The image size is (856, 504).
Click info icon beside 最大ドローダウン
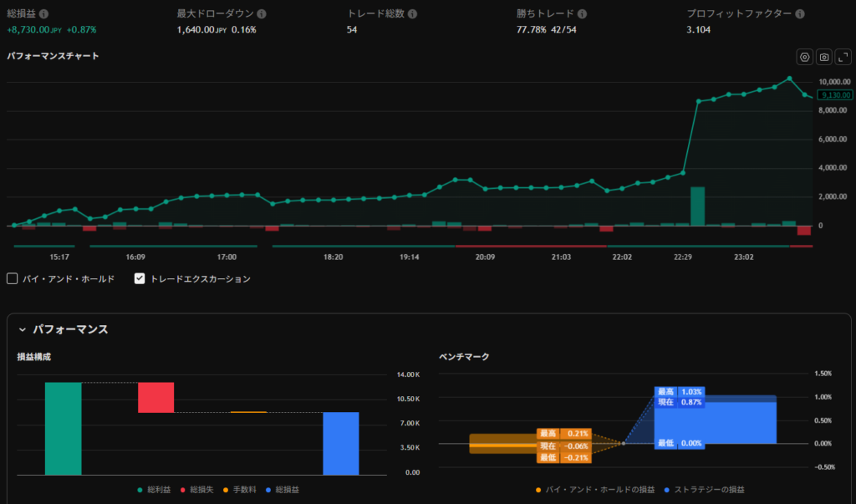point(262,14)
